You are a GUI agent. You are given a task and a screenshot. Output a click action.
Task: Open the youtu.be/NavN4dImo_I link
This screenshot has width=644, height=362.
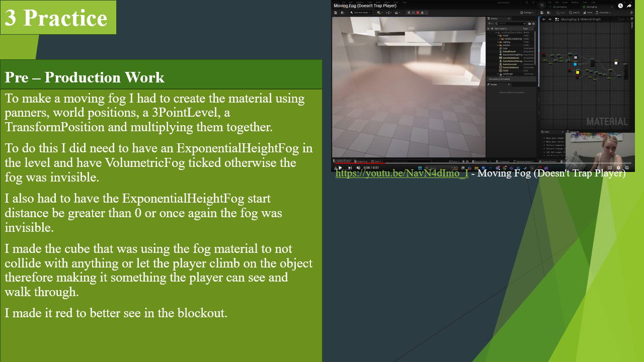(401, 173)
